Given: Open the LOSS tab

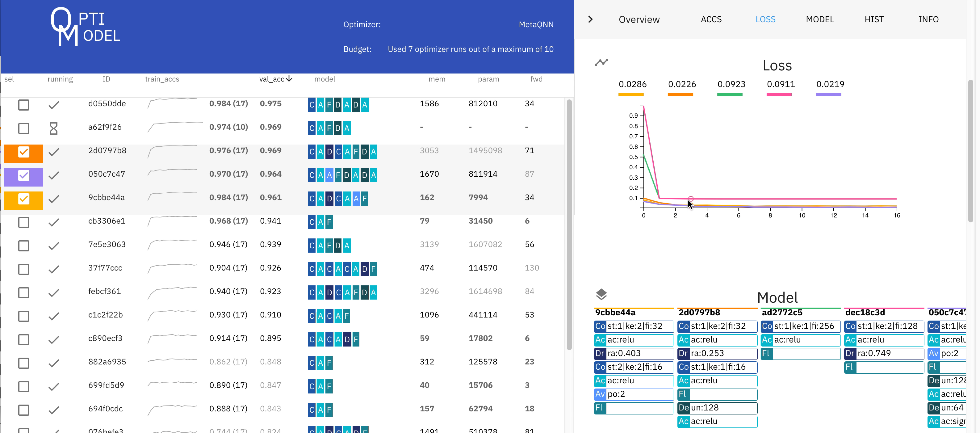Looking at the screenshot, I should [765, 19].
